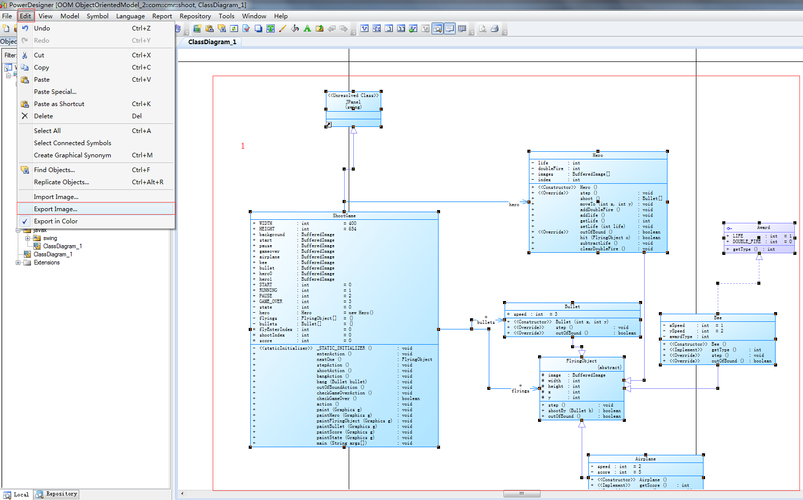
Task: Choose Paste from the Edit menu
Action: [x=96, y=79]
